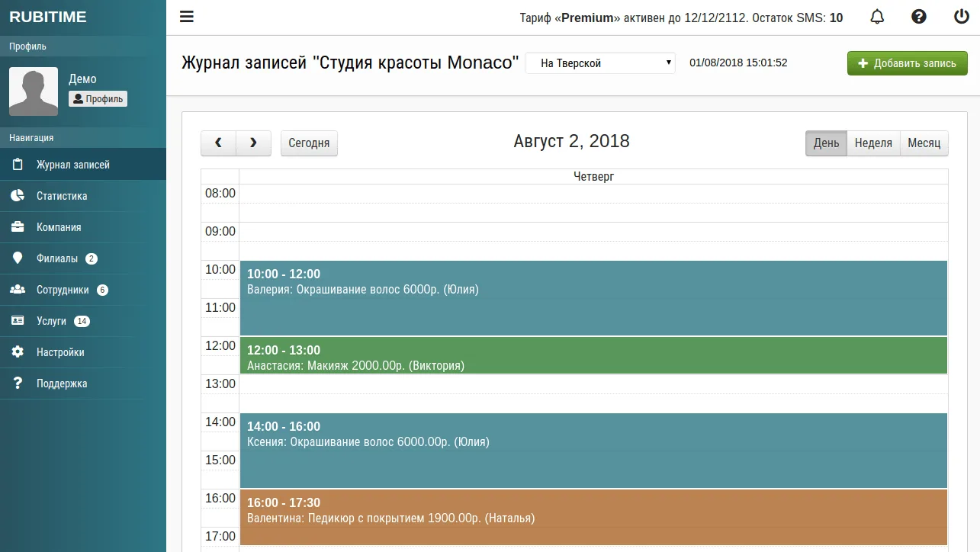Go to next day with right chevron

point(254,143)
